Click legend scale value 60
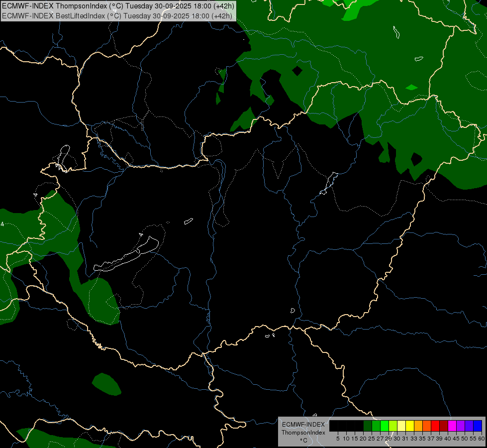The height and width of the screenshot is (448, 487). coord(482,439)
